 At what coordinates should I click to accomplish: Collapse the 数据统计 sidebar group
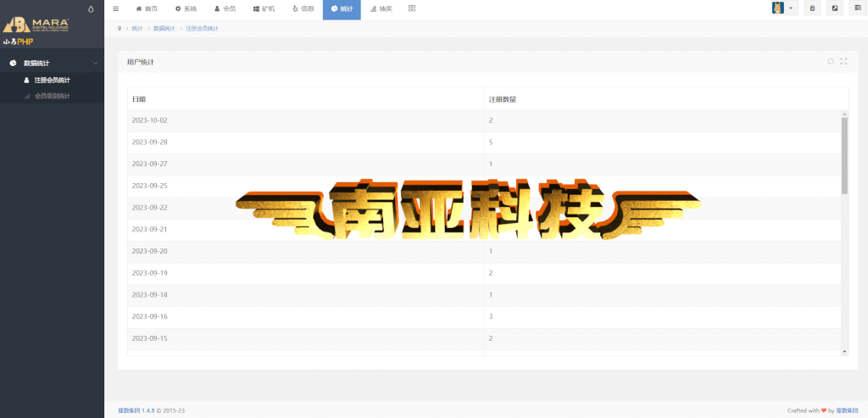52,63
